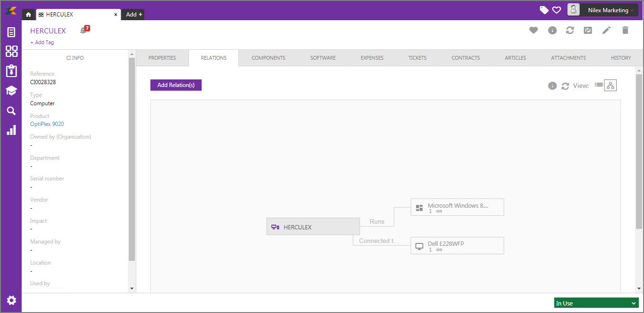
Task: Open search from the sidebar
Action: (11, 111)
